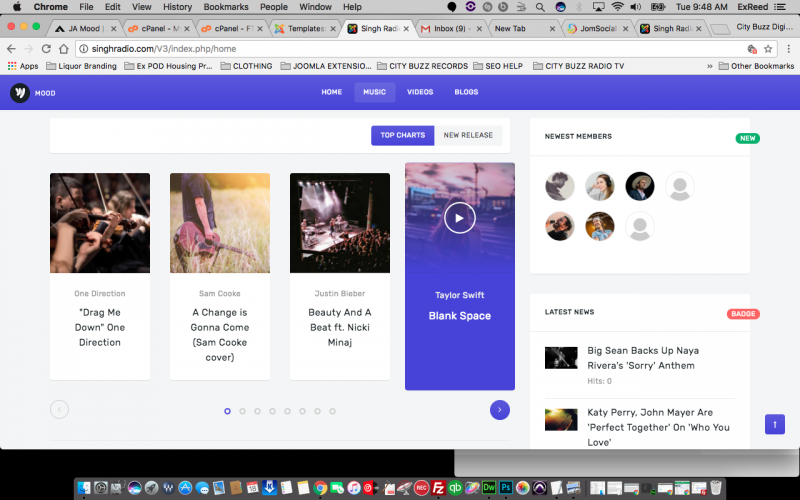This screenshot has height=500, width=800.
Task: Open iTunes from the dock
Action: pyautogui.click(x=354, y=488)
